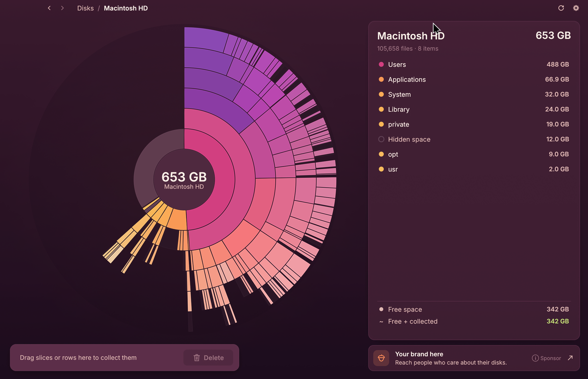
Task: Click the 32.0 GB System size
Action: [x=557, y=95]
